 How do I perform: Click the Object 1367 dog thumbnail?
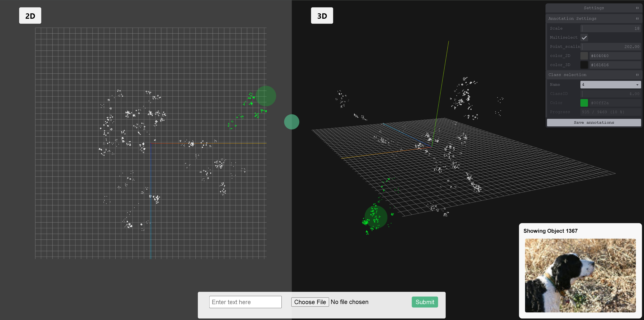580,275
